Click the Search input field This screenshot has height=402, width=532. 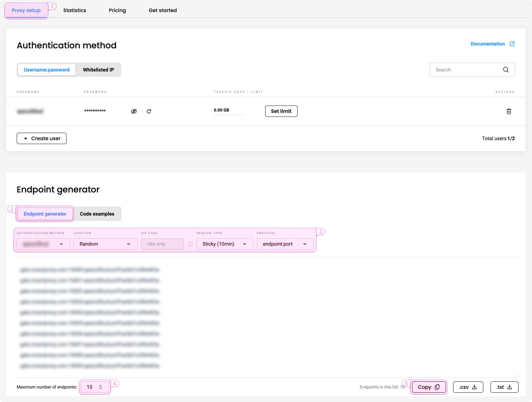click(x=472, y=70)
